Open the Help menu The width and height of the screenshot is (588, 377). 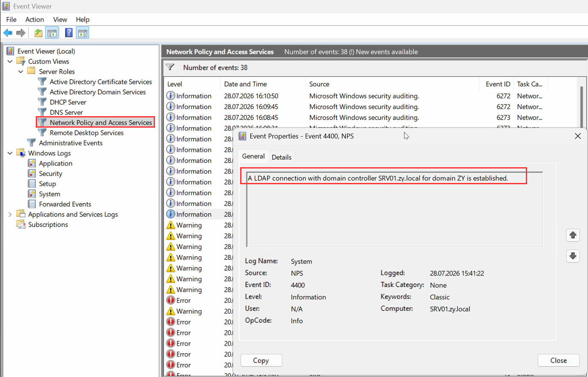pyautogui.click(x=83, y=20)
